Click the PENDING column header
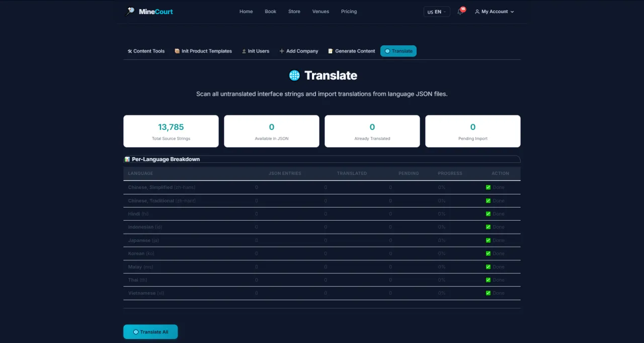The height and width of the screenshot is (343, 644). point(409,173)
